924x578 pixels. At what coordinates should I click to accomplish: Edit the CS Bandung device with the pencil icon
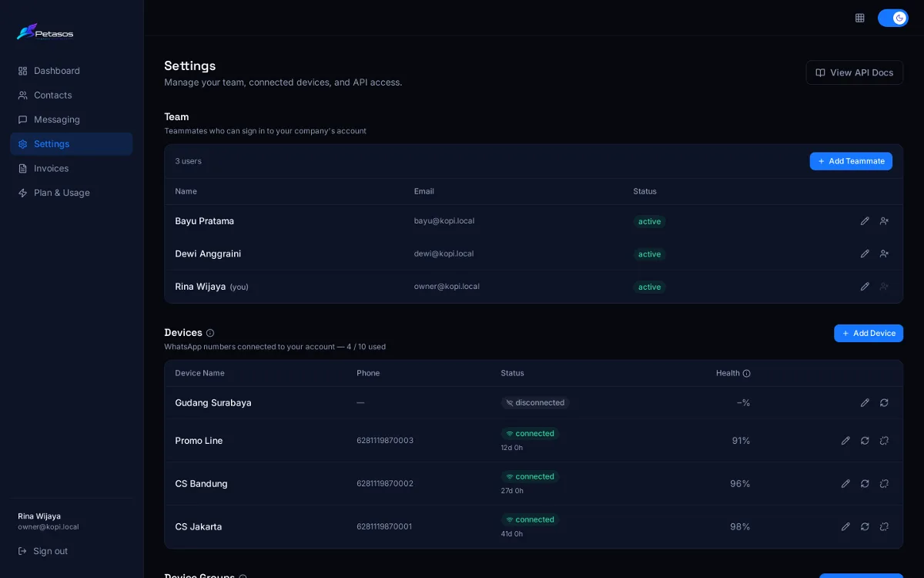tap(845, 484)
